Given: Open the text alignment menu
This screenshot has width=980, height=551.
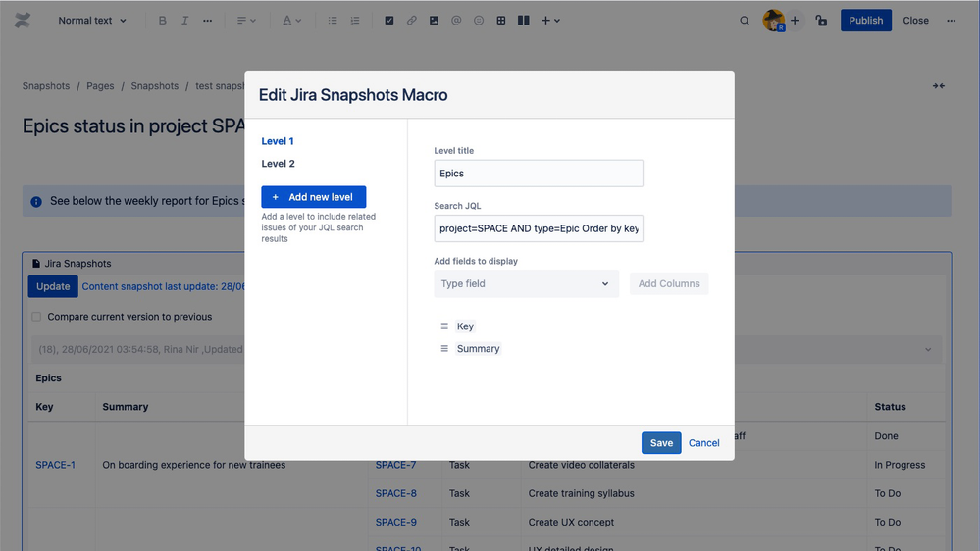Looking at the screenshot, I should (x=246, y=21).
